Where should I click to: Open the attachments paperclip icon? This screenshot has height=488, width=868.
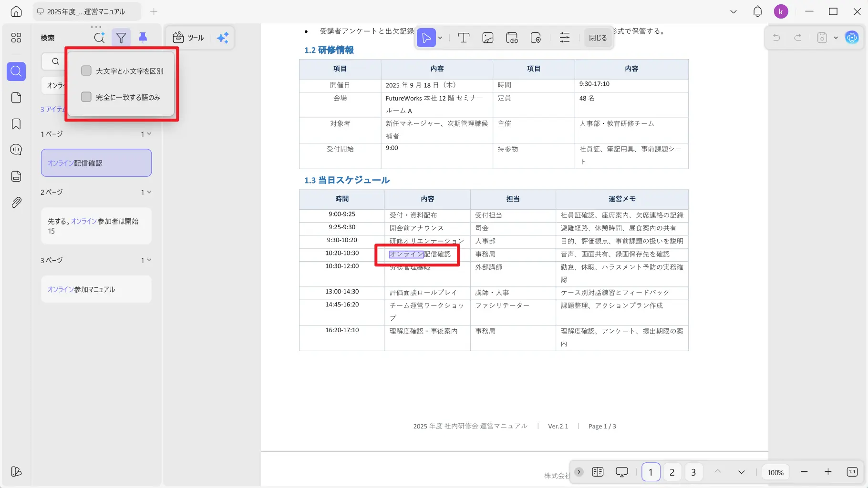16,203
